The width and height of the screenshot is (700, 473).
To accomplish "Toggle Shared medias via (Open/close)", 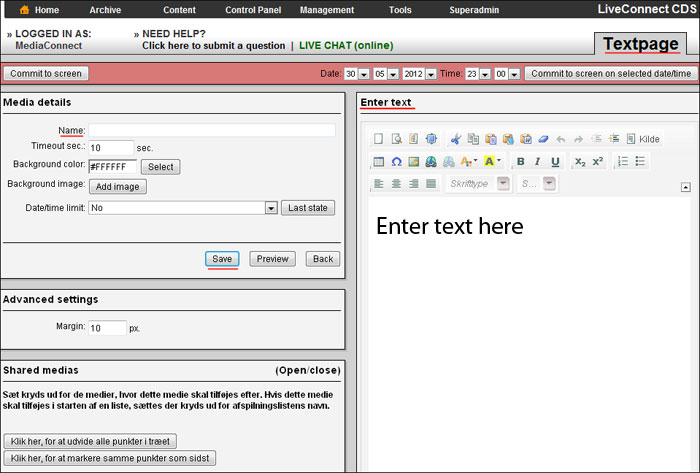I will click(308, 370).
